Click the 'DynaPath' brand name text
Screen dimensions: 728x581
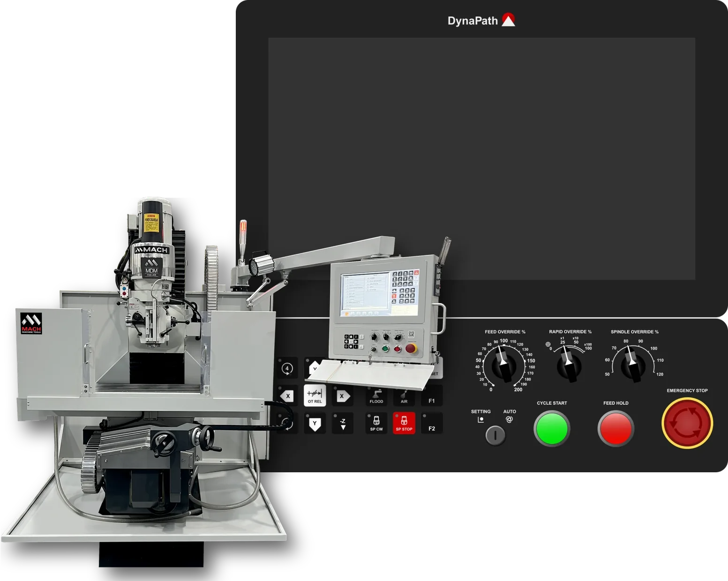coord(473,21)
